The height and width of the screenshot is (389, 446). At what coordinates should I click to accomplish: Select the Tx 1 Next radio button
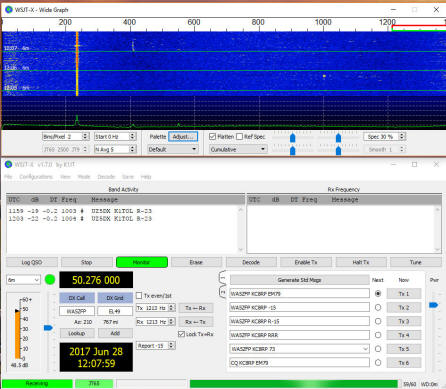point(378,294)
